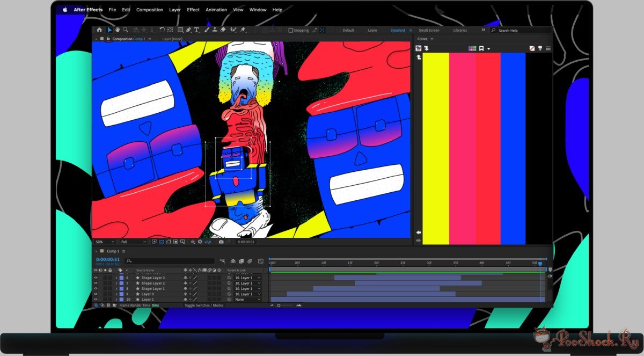Expand Shape Layer 2 properties
Image resolution: width=644 pixels, height=356 pixels.
point(116,283)
